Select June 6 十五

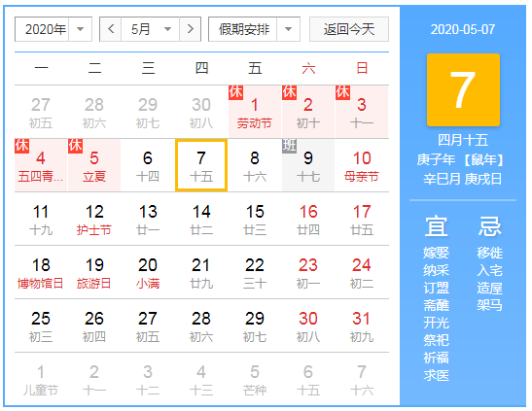point(308,380)
